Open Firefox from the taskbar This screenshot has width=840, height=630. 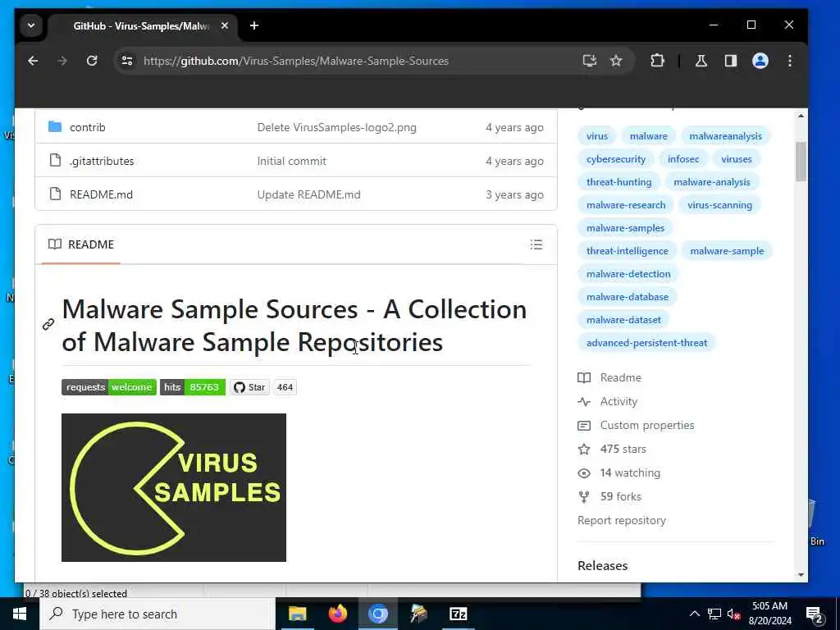coord(337,614)
